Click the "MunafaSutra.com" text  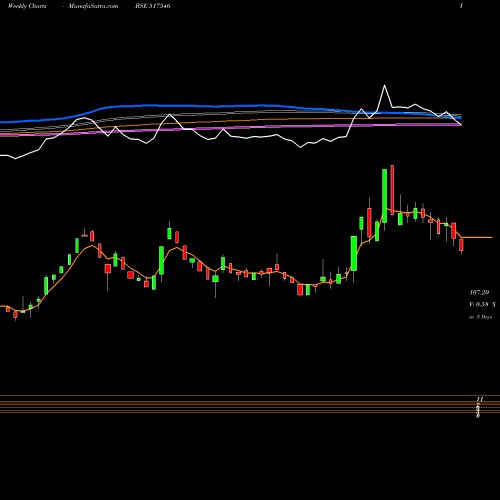pos(93,6)
